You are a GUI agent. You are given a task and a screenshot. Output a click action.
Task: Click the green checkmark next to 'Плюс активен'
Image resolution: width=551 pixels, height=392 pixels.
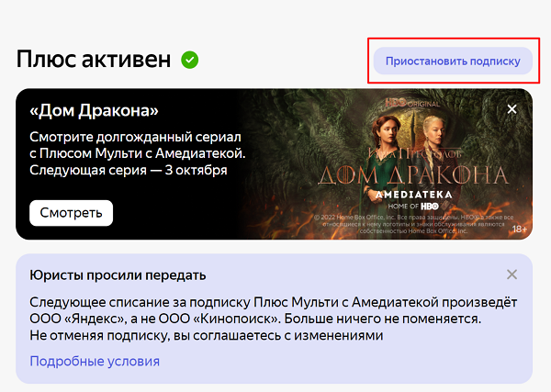pos(190,60)
